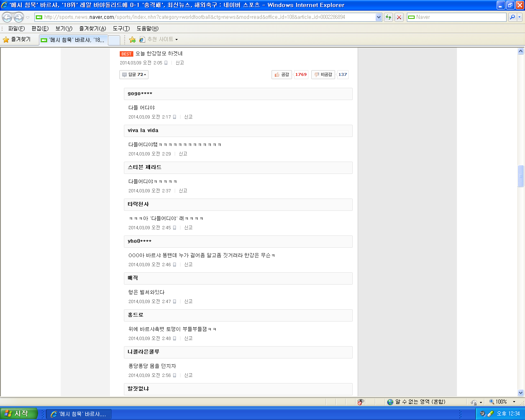The image size is (525, 420).
Task: Open the Windows 시작 start button
Action: pyautogui.click(x=19, y=414)
